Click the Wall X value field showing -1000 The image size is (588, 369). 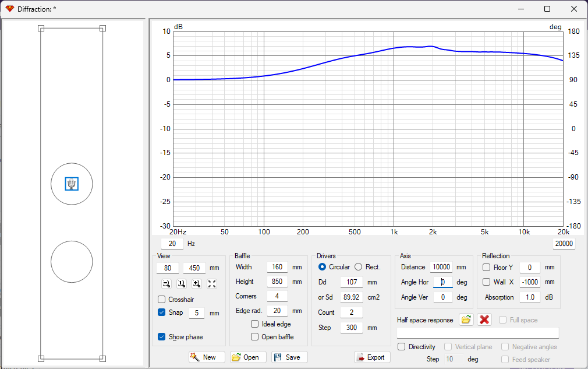click(x=530, y=282)
